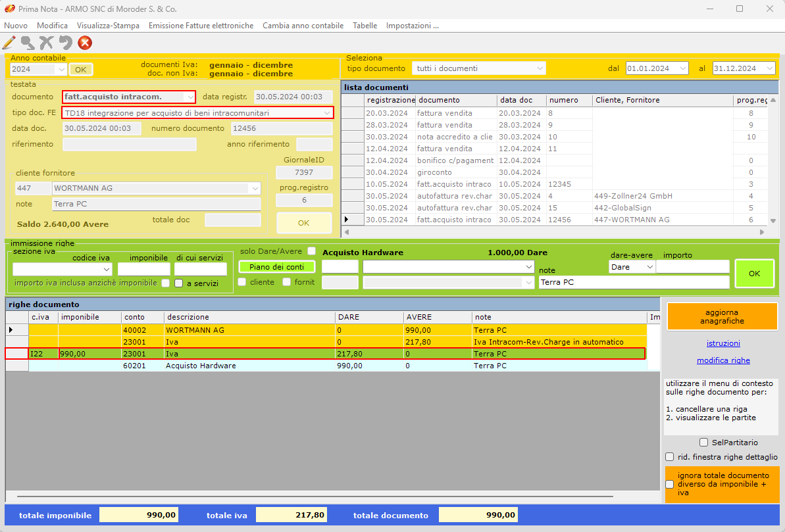Check the 'a servizi' checkbox
Image resolution: width=785 pixels, height=532 pixels.
[178, 283]
